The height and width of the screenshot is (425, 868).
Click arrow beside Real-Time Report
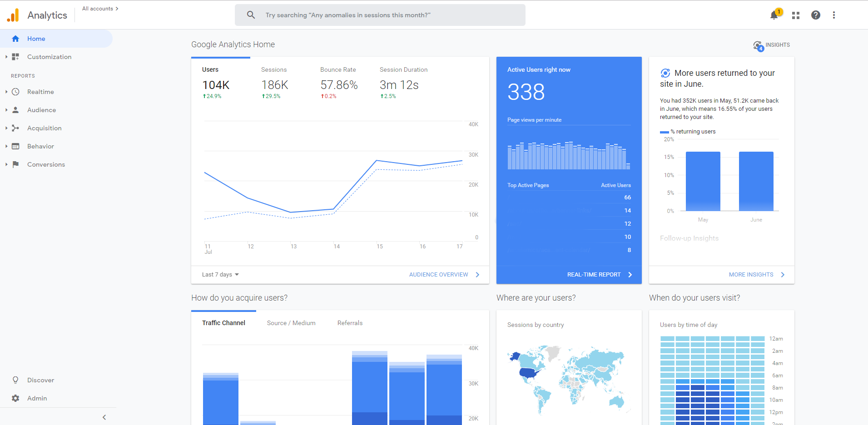click(x=630, y=275)
